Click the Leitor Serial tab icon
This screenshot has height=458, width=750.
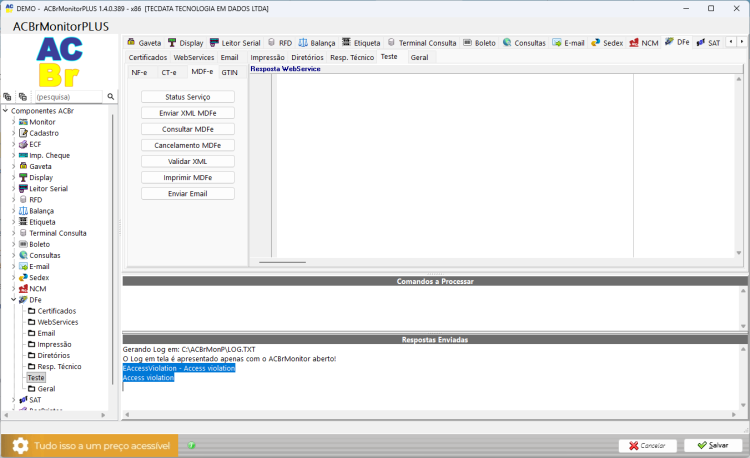214,42
